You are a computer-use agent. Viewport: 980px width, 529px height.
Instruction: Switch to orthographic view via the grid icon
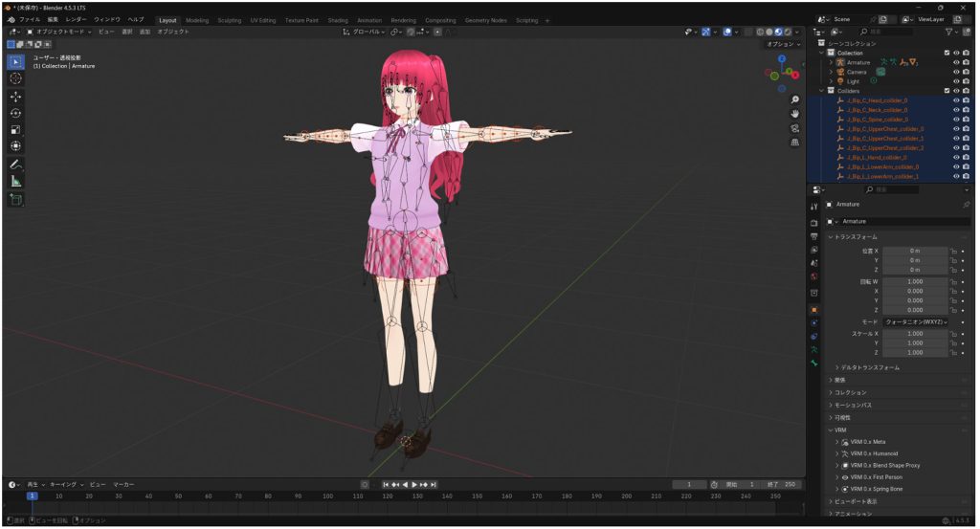(x=795, y=143)
